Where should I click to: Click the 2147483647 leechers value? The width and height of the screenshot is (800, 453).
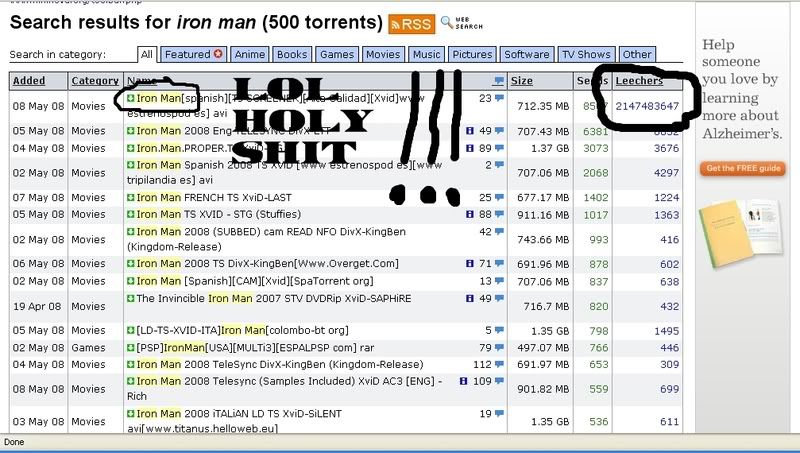pyautogui.click(x=647, y=106)
